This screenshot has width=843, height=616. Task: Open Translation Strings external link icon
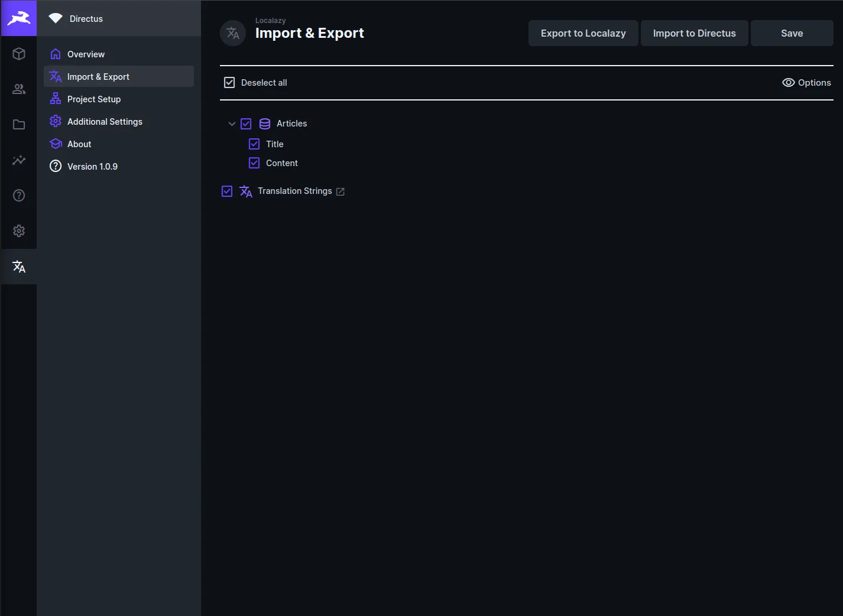(341, 192)
